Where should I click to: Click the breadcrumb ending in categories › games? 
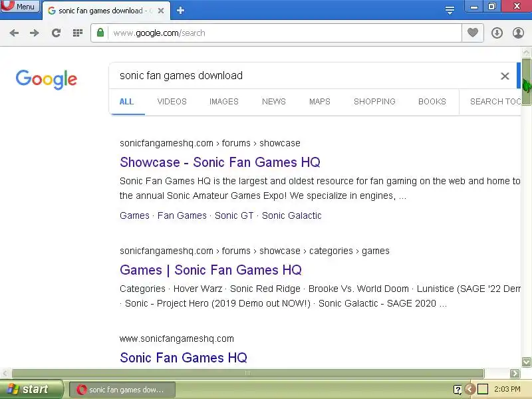(x=255, y=251)
